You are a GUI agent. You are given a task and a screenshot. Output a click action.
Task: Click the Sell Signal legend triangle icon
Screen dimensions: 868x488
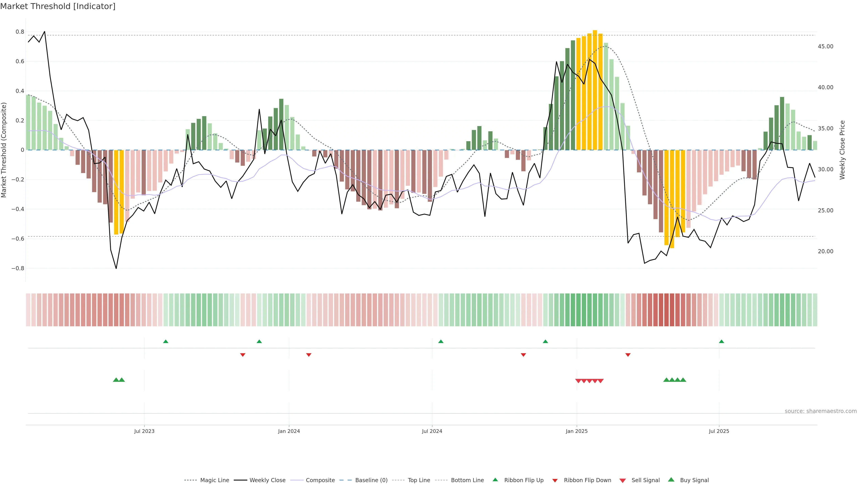pos(622,481)
